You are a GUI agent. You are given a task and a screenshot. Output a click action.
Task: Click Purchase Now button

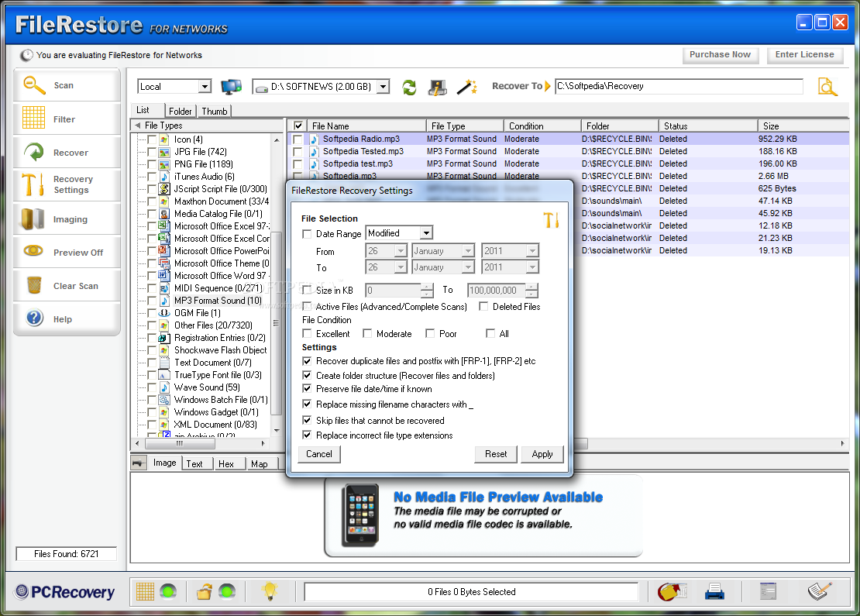pyautogui.click(x=720, y=54)
